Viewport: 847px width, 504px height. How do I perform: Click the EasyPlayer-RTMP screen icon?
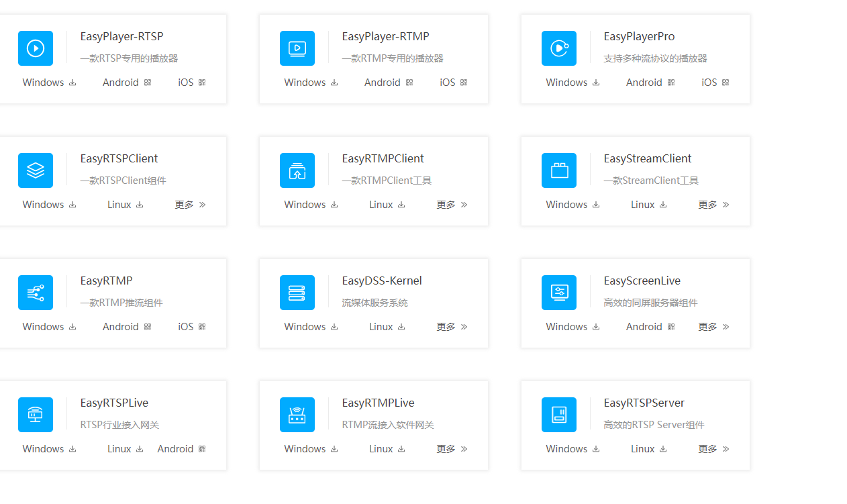click(297, 48)
